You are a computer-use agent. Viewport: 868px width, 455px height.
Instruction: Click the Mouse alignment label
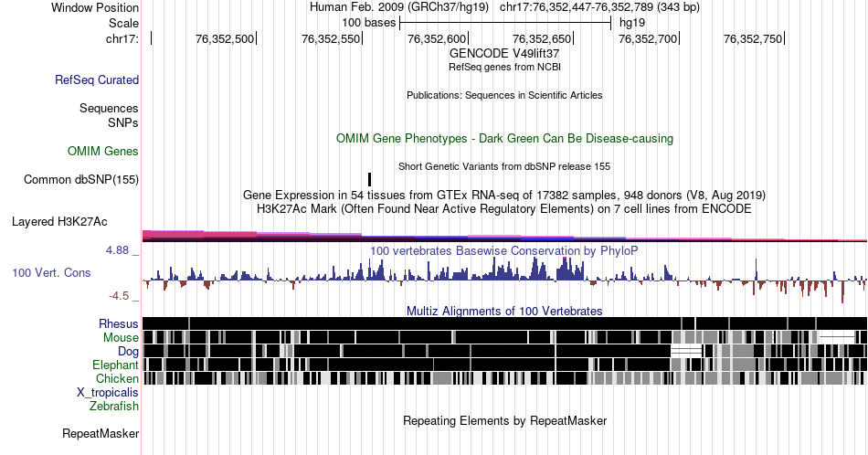121,338
